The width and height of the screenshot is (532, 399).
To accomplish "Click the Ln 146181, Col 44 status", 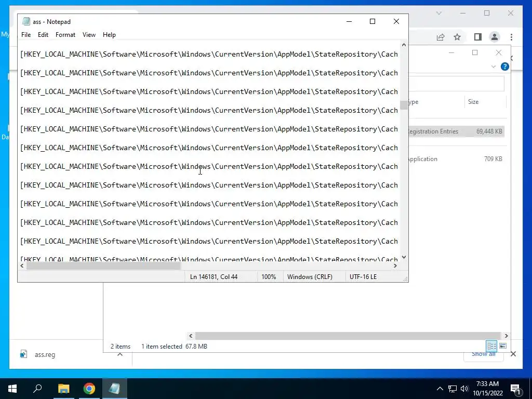I will pyautogui.click(x=214, y=277).
